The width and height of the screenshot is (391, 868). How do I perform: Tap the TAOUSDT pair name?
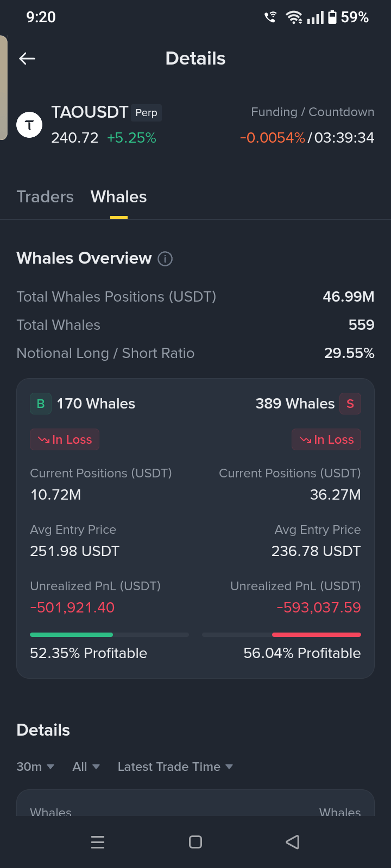coord(90,112)
